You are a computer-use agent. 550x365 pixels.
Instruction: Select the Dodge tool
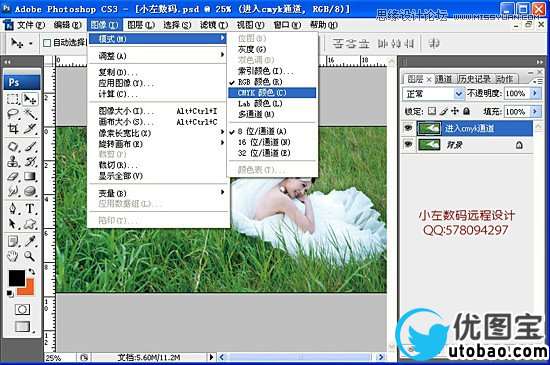point(30,191)
